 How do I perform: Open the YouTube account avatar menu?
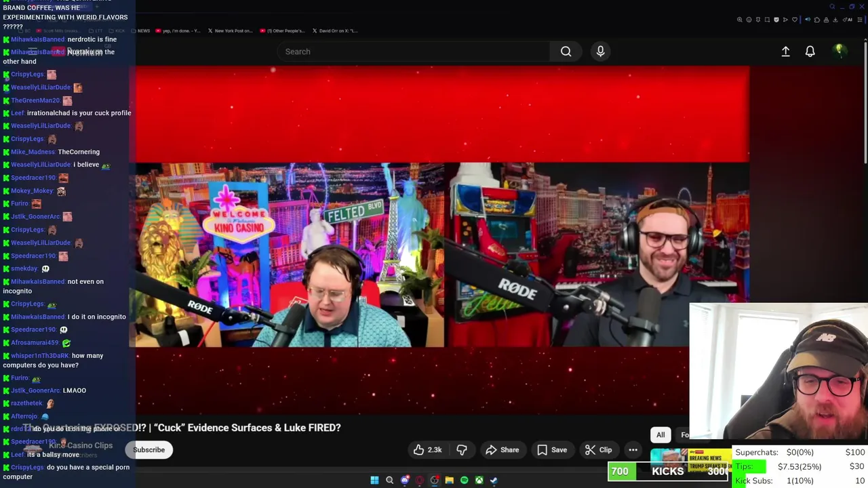click(x=839, y=51)
